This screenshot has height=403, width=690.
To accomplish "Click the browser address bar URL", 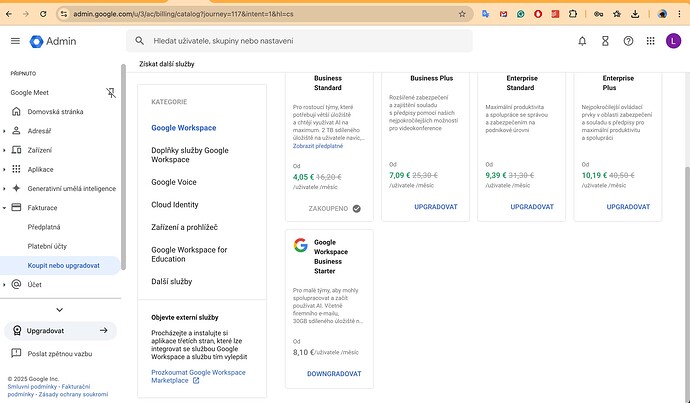I will (183, 14).
